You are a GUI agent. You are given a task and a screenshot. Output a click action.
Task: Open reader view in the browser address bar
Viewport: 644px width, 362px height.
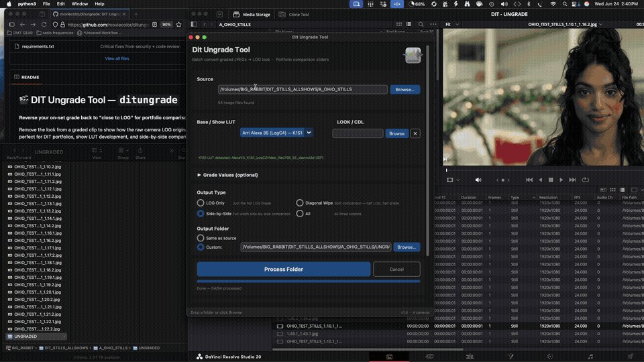[x=154, y=25]
